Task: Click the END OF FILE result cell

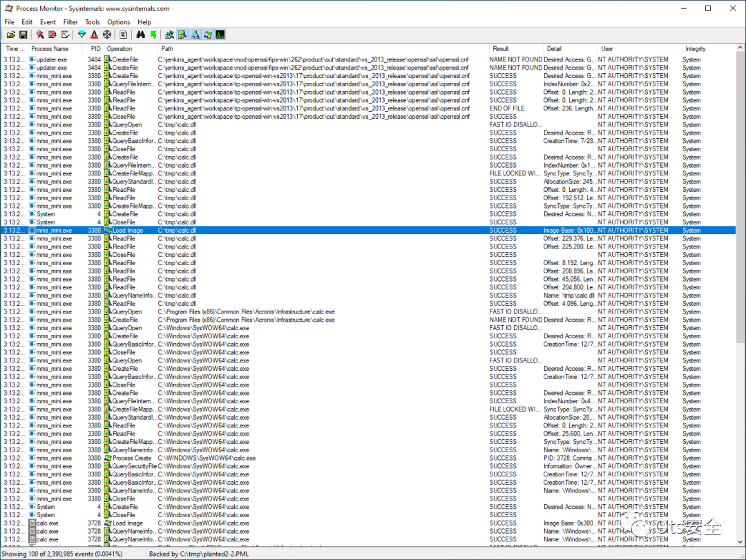Action: tap(507, 108)
